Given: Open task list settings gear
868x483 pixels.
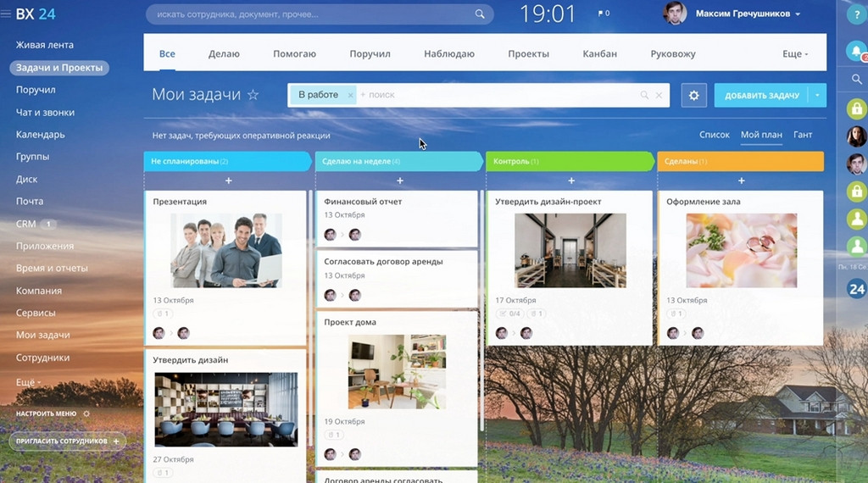Looking at the screenshot, I should 693,95.
